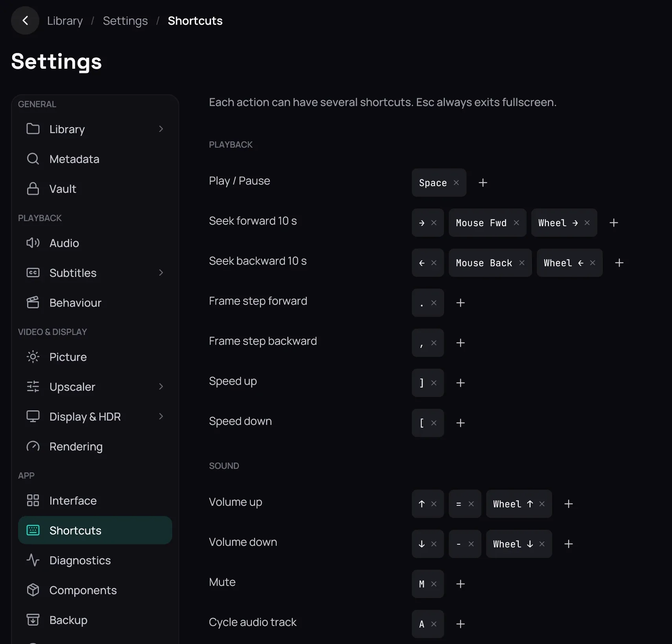Remove the Space shortcut from Play / Pause
Viewport: 672px width, 644px height.
pyautogui.click(x=456, y=183)
